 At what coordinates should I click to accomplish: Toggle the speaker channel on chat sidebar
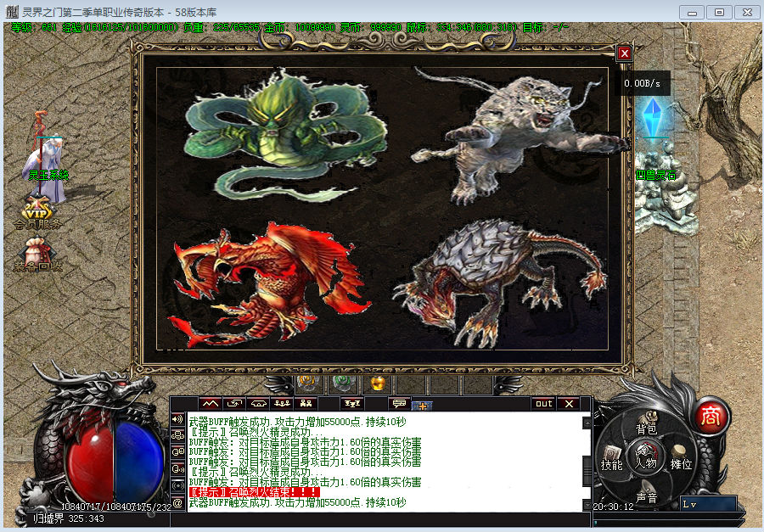(178, 419)
